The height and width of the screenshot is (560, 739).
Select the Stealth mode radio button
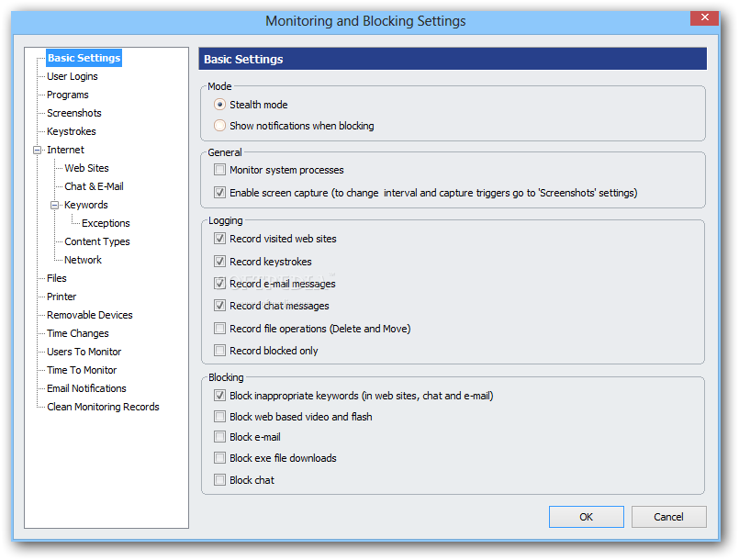click(x=219, y=104)
